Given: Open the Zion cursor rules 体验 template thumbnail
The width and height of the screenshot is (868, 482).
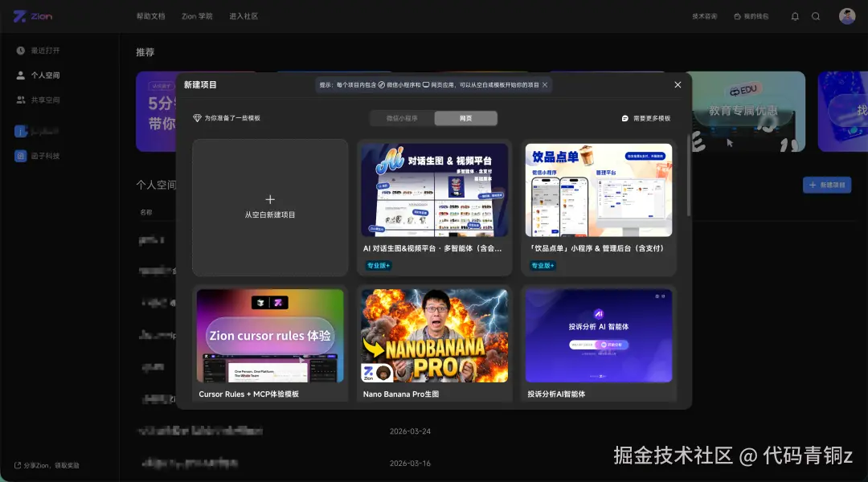Looking at the screenshot, I should [x=270, y=335].
